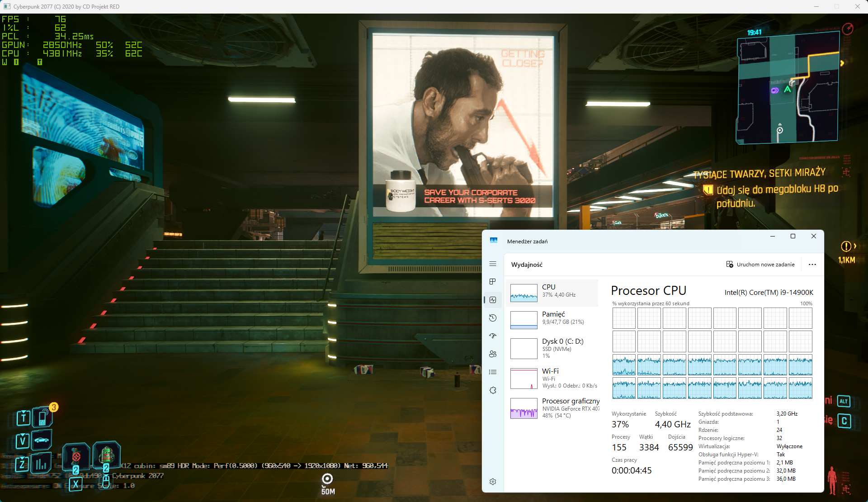Open the App history clock icon
Image resolution: width=868 pixels, height=502 pixels.
click(x=493, y=318)
